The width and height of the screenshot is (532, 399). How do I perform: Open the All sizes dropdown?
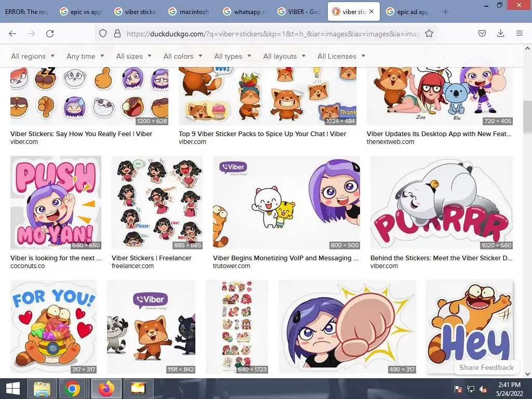pyautogui.click(x=134, y=56)
